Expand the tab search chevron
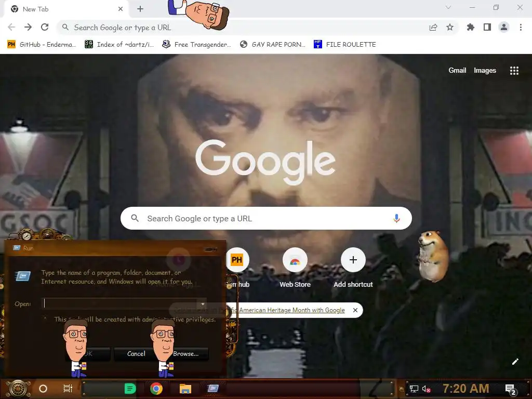Viewport: 532px width, 399px height. click(448, 7)
